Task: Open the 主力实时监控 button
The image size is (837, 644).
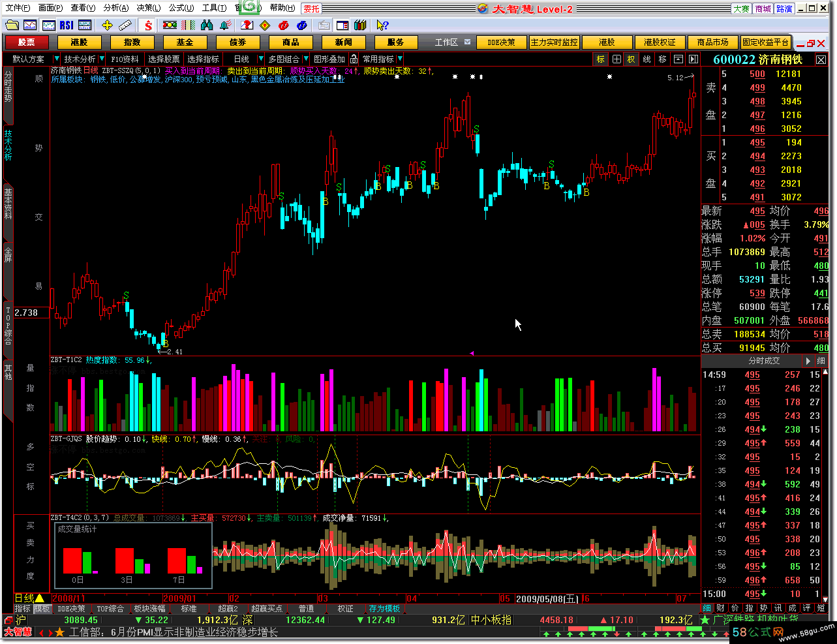Action: [x=554, y=42]
